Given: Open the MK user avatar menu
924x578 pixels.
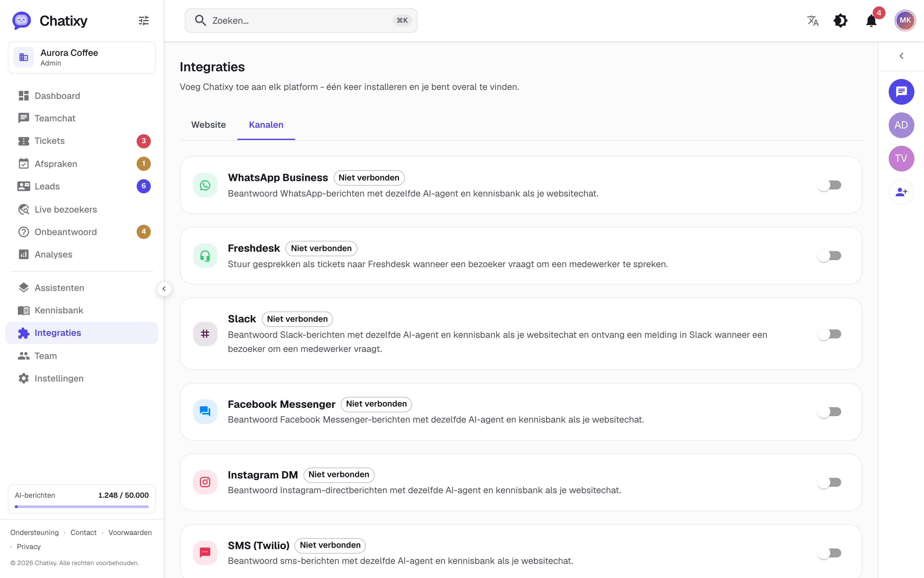Looking at the screenshot, I should [905, 21].
